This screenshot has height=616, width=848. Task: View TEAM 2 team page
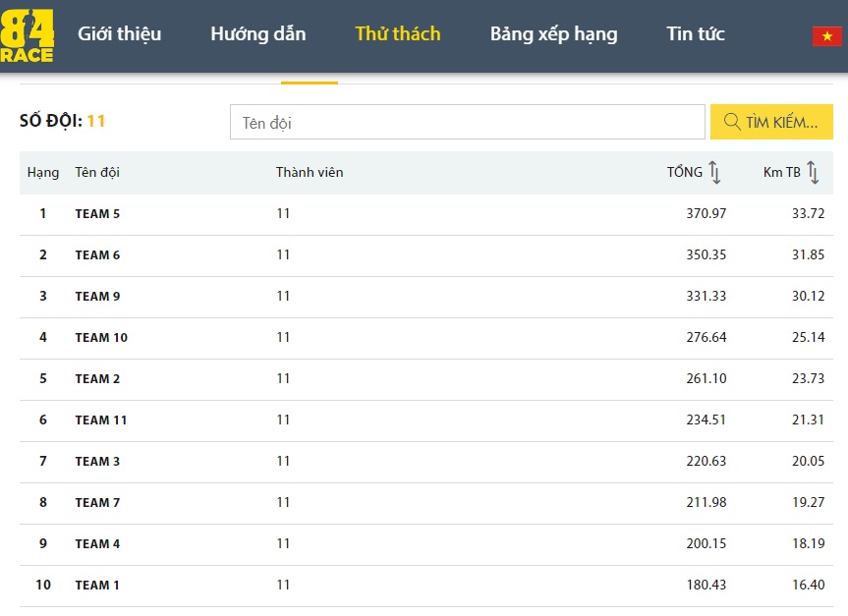pos(97,379)
